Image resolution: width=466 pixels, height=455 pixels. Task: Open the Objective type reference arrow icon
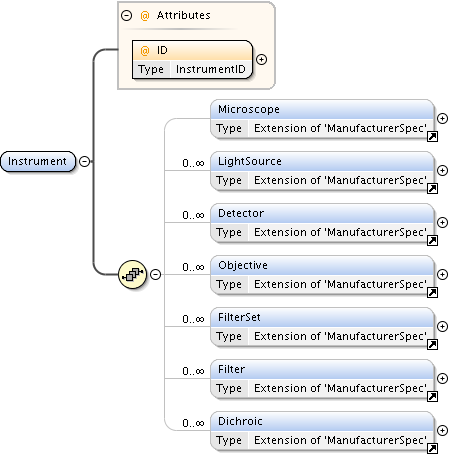(x=432, y=292)
